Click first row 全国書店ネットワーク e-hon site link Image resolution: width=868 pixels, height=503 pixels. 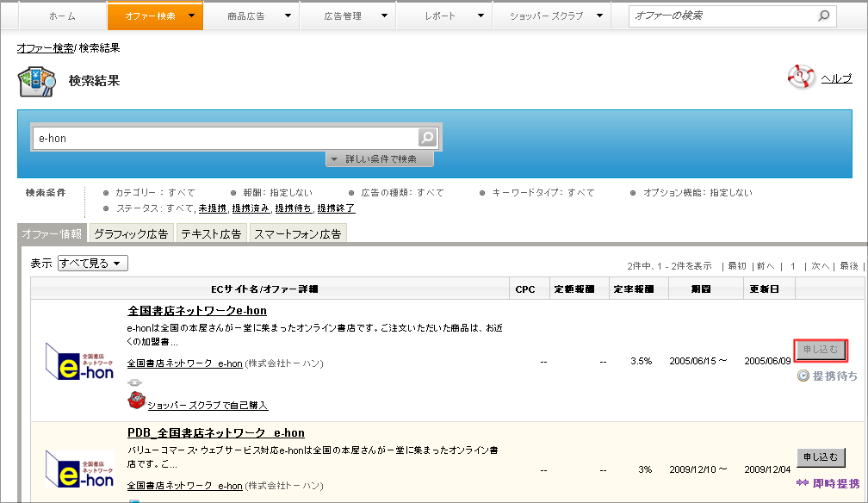coord(185,363)
